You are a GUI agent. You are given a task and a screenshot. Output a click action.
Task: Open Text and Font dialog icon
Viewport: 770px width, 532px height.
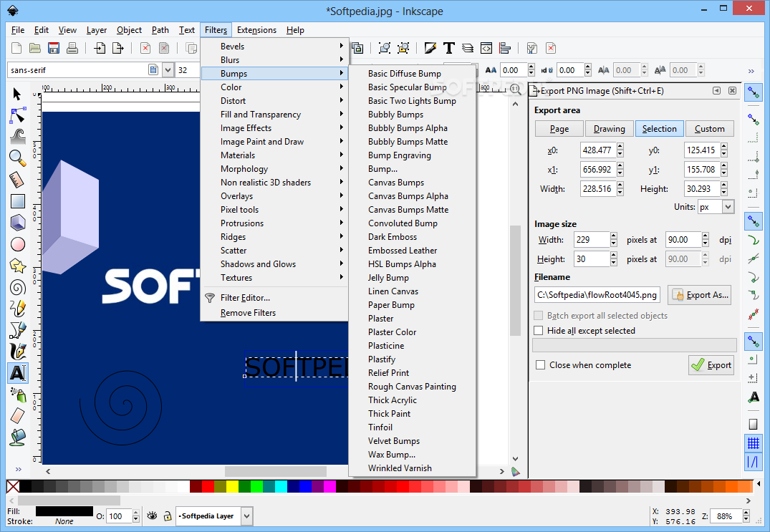point(449,48)
